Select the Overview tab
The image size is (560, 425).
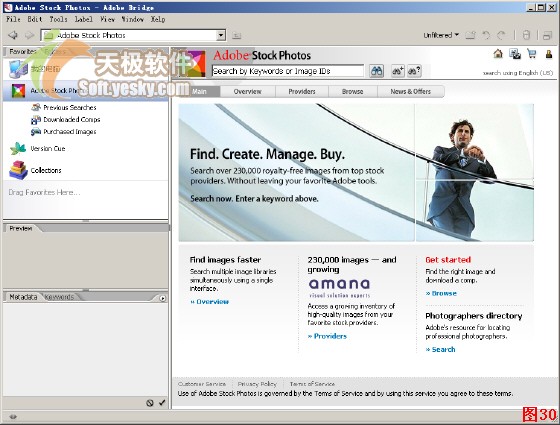(x=248, y=91)
